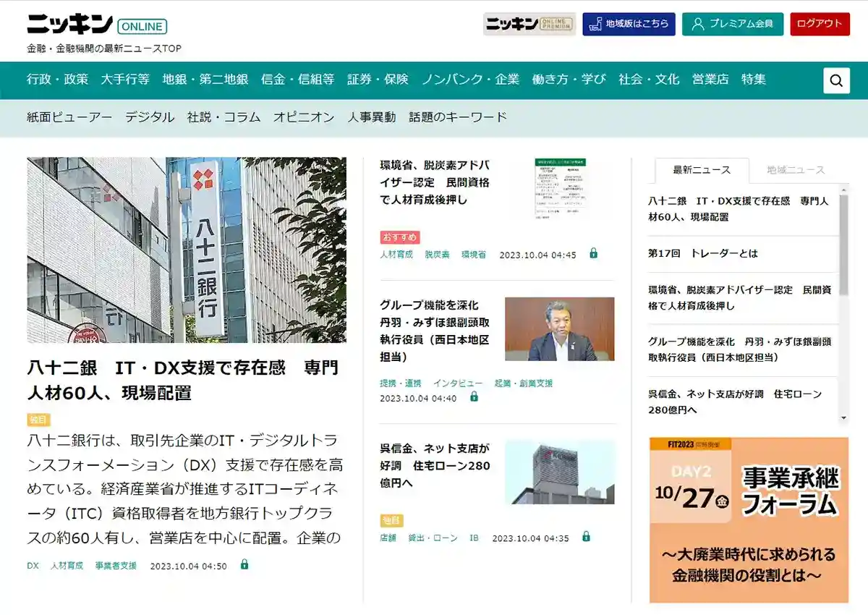Open the 地銀・第二地銀 menu
This screenshot has width=868, height=615.
click(x=205, y=80)
